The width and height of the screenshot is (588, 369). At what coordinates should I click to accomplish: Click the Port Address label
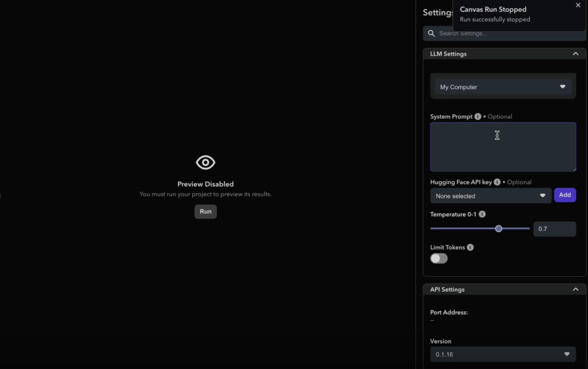[449, 312]
